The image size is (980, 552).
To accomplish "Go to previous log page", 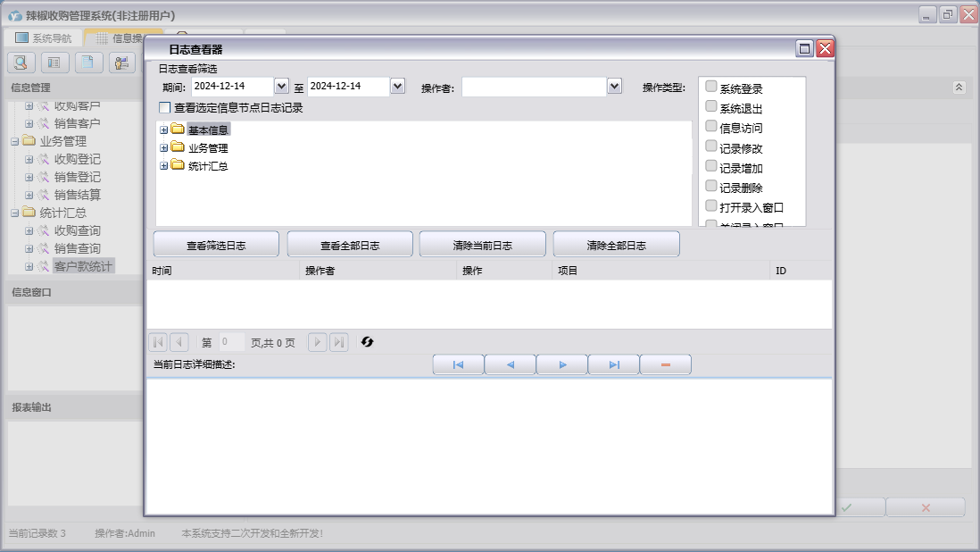I will (x=179, y=342).
